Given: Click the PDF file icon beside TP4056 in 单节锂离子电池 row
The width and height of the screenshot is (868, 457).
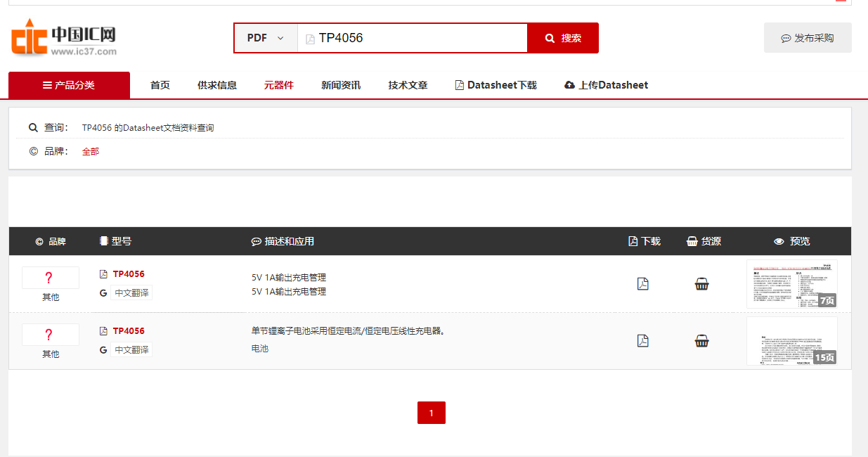Looking at the screenshot, I should (x=104, y=331).
